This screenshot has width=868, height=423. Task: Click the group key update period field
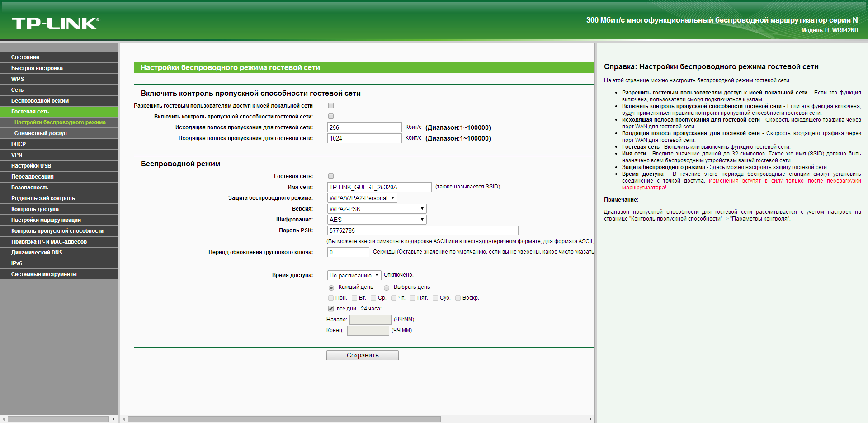coord(348,252)
